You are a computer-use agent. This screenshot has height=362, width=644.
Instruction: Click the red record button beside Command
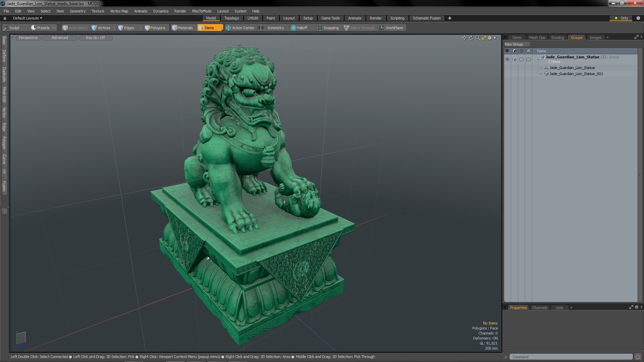point(638,357)
